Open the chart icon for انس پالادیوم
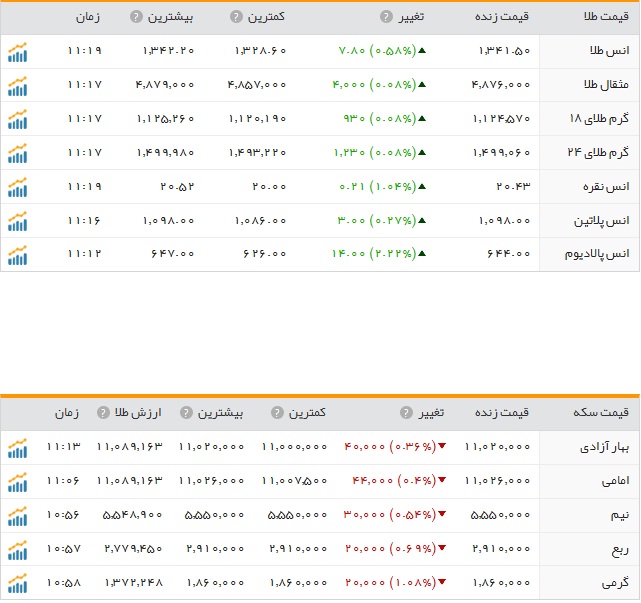 17,255
